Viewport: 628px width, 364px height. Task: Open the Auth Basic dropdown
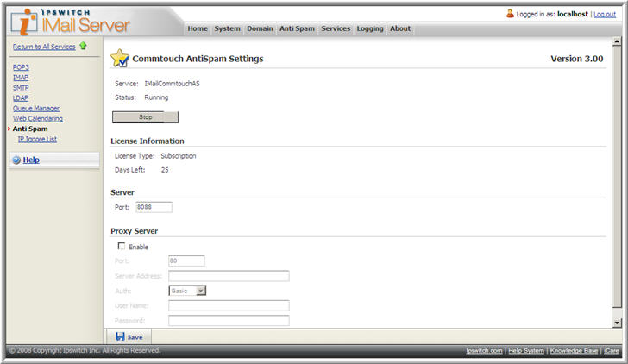click(x=187, y=291)
